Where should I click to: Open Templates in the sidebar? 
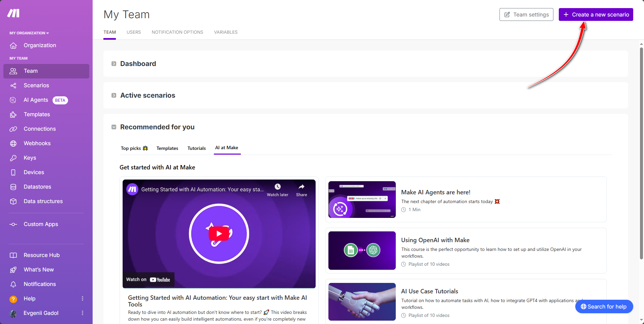click(37, 115)
